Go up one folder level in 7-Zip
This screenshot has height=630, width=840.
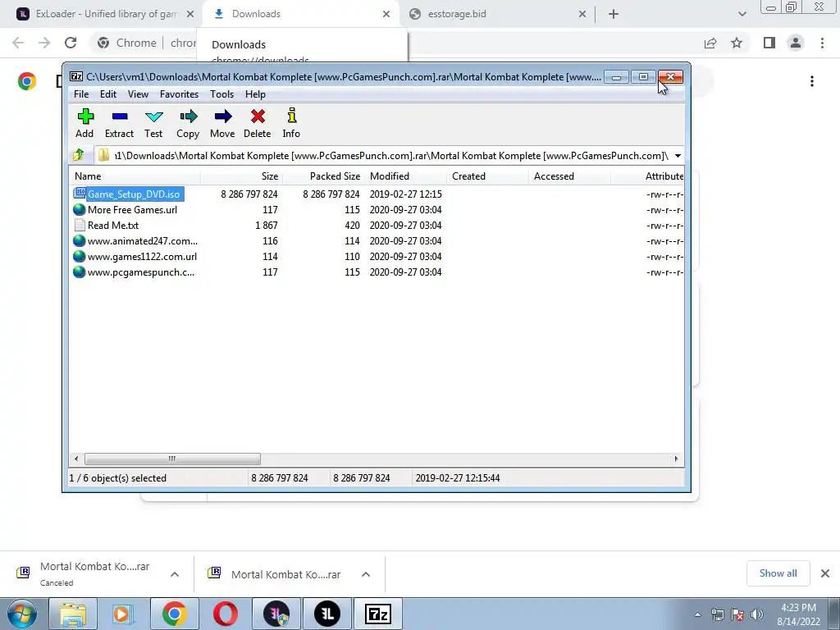(79, 155)
